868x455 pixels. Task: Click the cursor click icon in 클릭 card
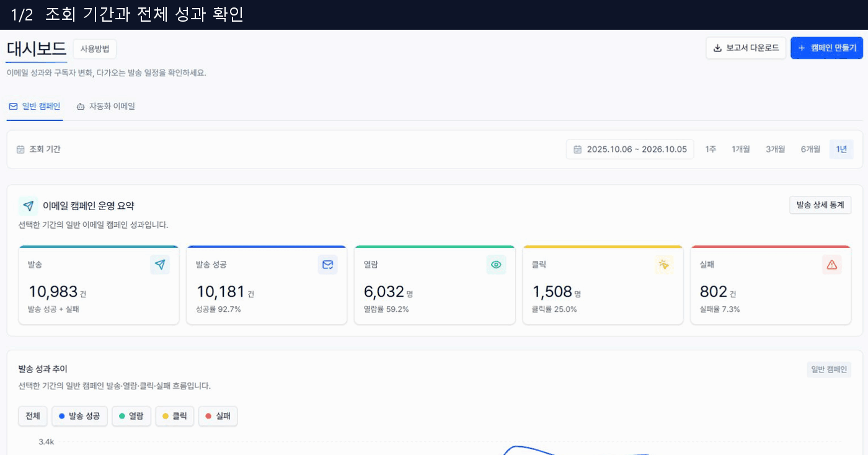coord(664,265)
